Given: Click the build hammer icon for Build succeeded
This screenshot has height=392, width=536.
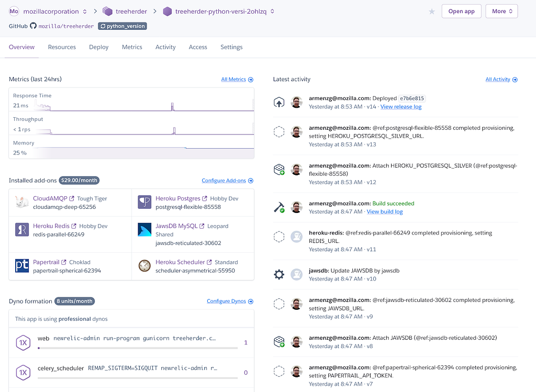Looking at the screenshot, I should tap(279, 207).
